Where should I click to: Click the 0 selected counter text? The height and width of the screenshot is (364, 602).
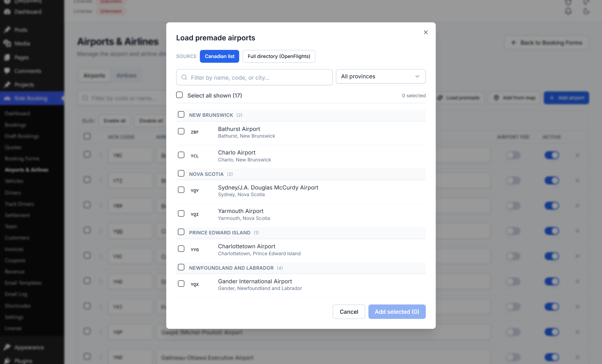(414, 96)
